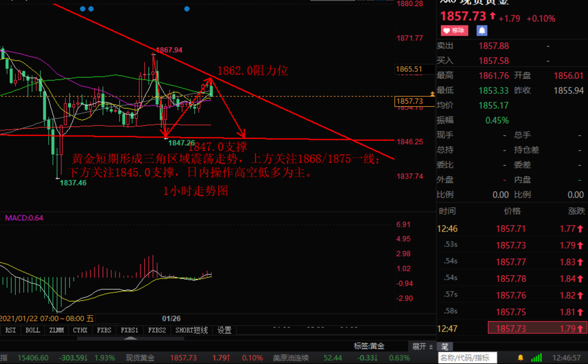Click the 1847.26 price label on chart
This screenshot has height=364, width=588.
point(181,143)
